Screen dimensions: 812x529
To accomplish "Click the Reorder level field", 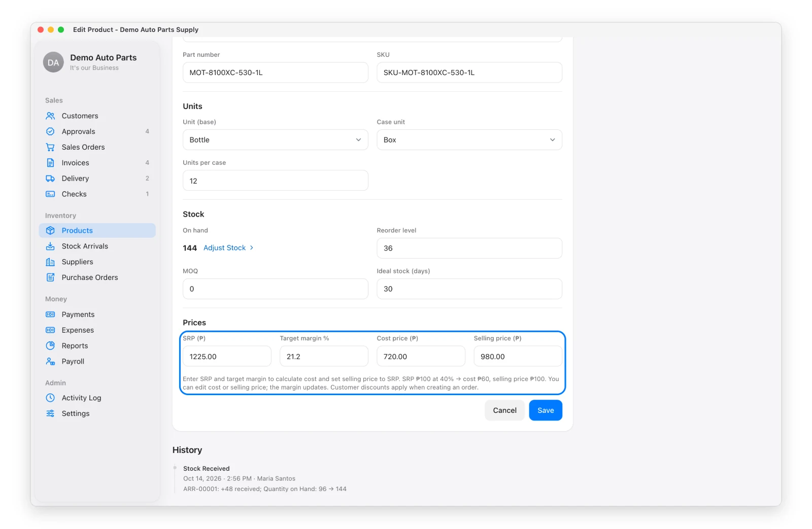I will (469, 249).
